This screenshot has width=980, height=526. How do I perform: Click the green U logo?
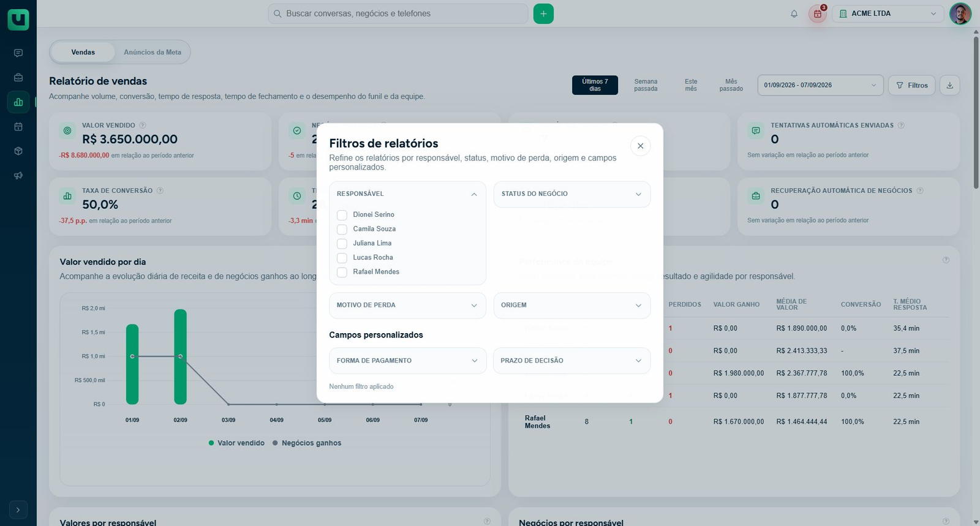click(x=18, y=20)
